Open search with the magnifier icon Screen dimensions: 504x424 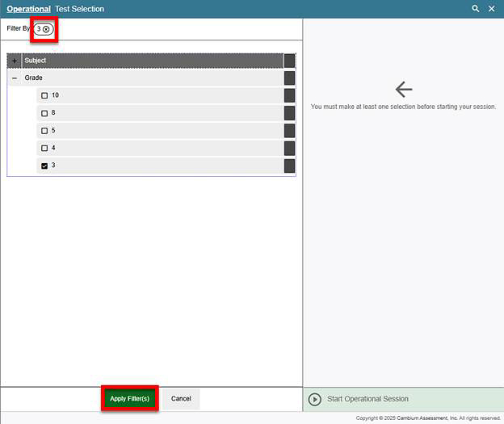(476, 9)
